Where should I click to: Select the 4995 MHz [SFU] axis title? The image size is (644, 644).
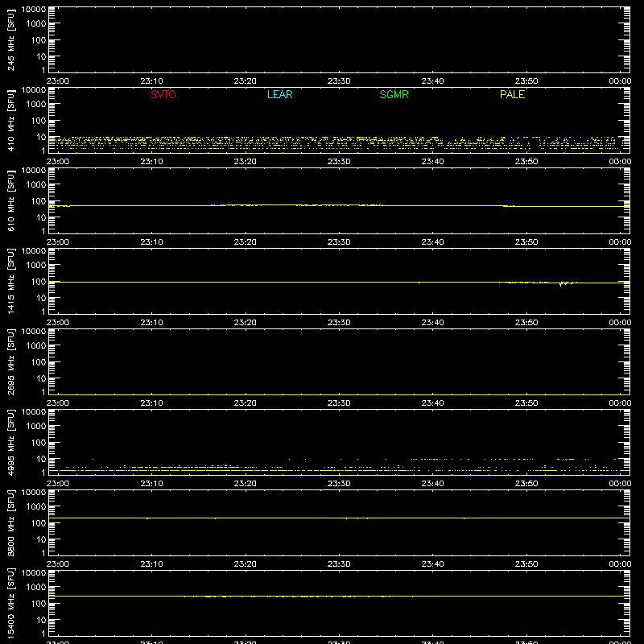(11, 442)
